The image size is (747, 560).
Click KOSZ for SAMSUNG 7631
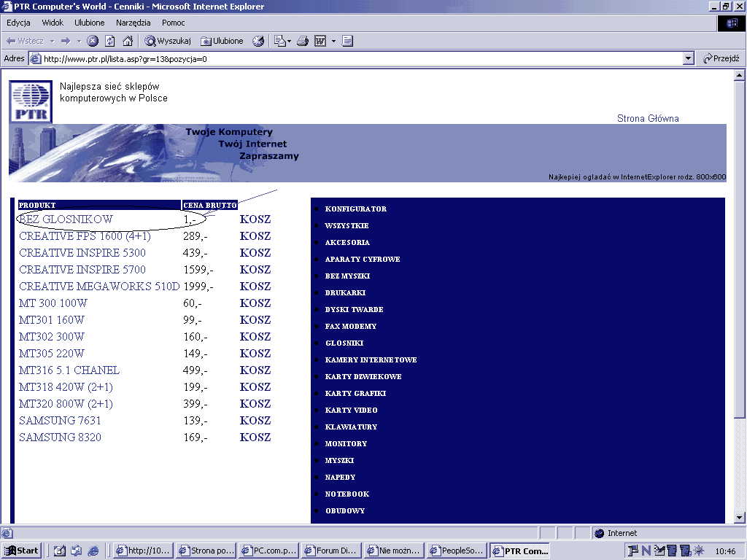point(255,421)
